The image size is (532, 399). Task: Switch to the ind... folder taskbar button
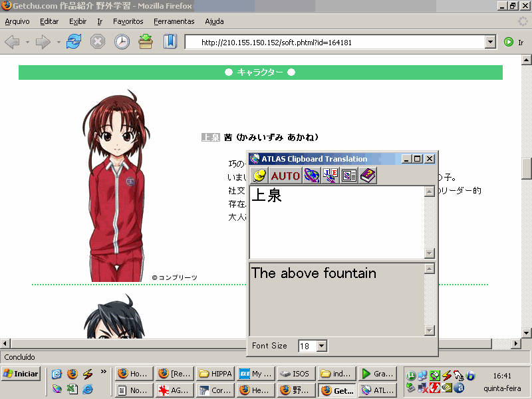[337, 374]
